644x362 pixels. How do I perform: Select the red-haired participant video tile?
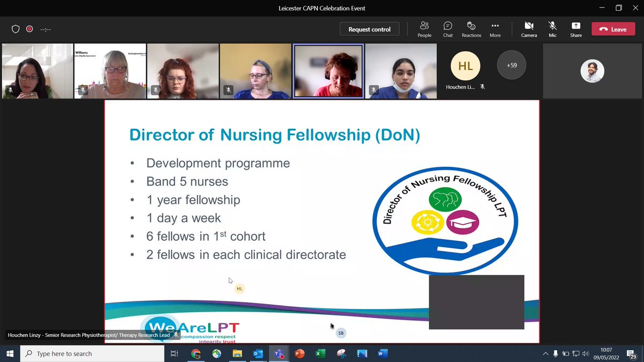click(x=183, y=71)
